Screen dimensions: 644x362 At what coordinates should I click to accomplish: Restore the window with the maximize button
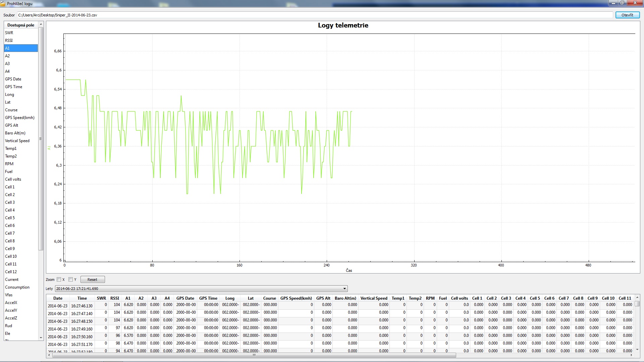pyautogui.click(x=622, y=3)
